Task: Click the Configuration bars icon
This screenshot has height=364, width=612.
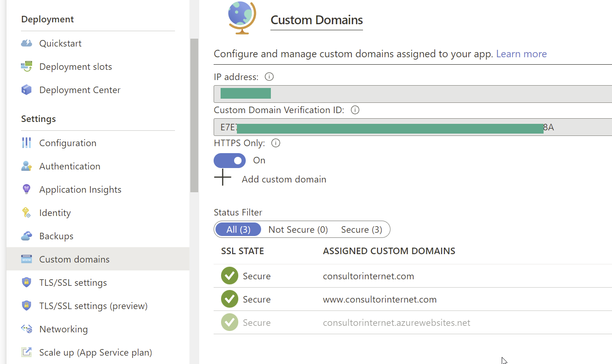Action: coord(27,143)
